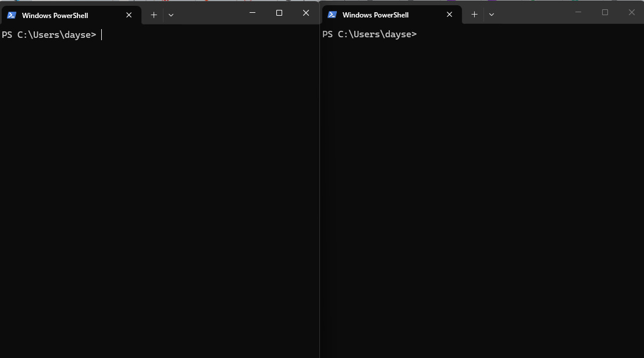The image size is (644, 358).
Task: Click the PowerShell icon in the right window's tab
Action: tap(332, 15)
